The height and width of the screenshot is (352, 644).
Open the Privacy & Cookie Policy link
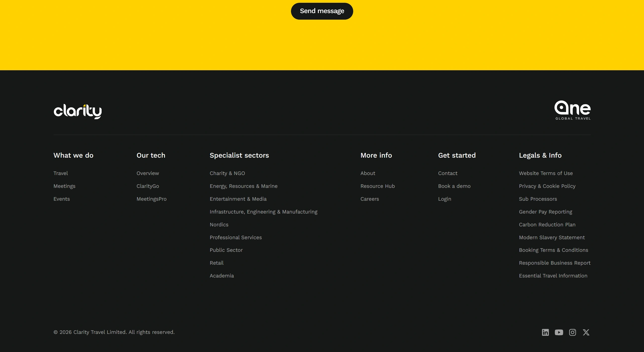547,186
